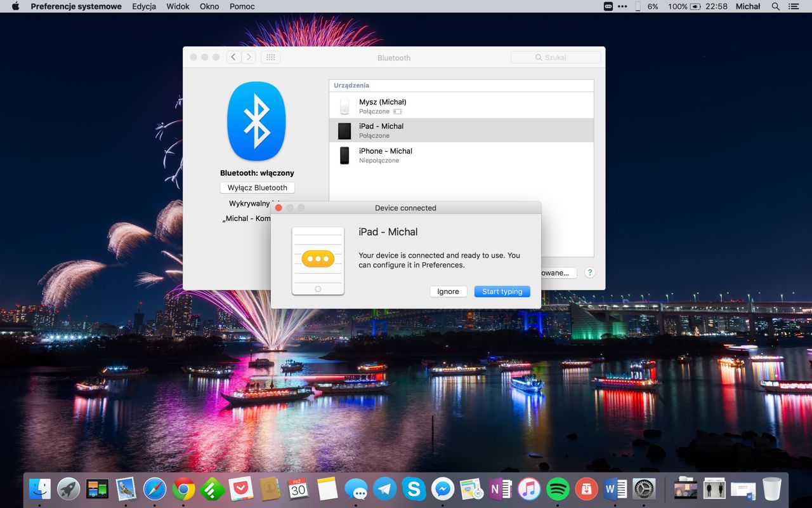Open Notes yellow notepad in Dock
Screen dimensions: 812x508
(327, 489)
